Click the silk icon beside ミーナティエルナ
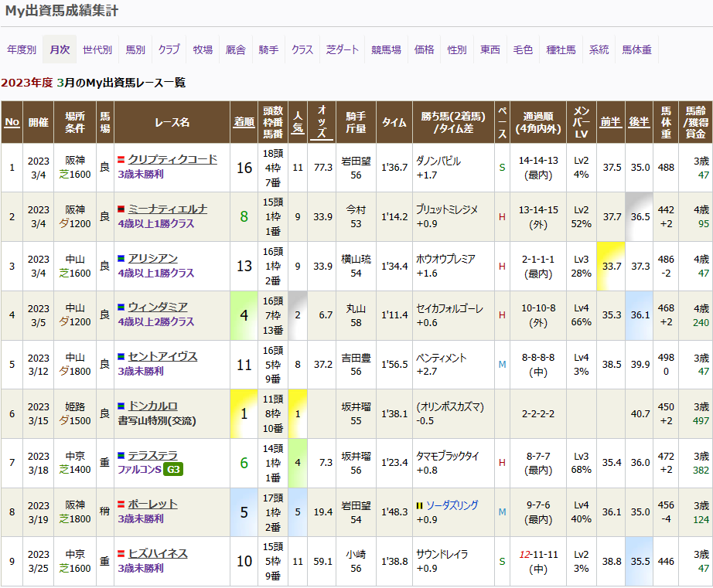Viewport: 713px width, 588px height. click(x=121, y=209)
